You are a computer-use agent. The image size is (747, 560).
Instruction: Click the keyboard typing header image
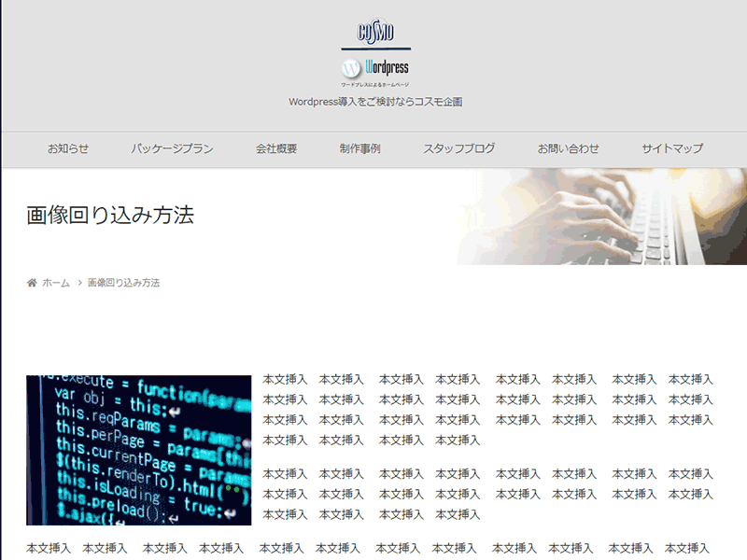tap(602, 217)
